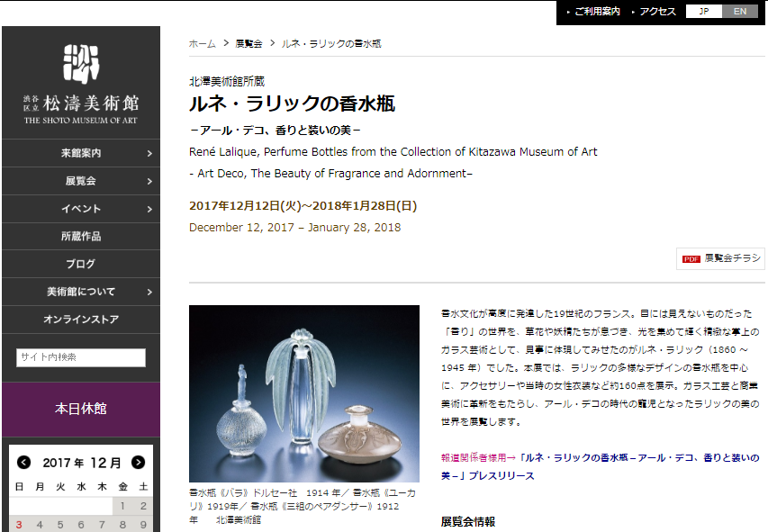This screenshot has height=532, width=768.
Task: Select December 4 on the calendar
Action: tap(40, 525)
